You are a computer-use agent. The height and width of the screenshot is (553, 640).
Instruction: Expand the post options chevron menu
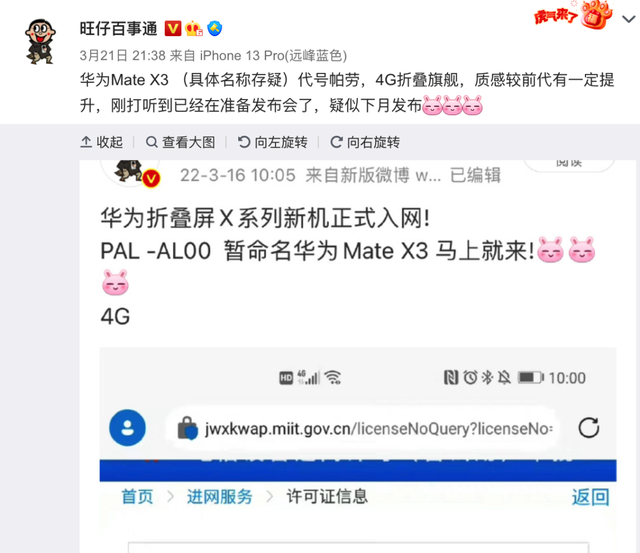click(x=629, y=19)
